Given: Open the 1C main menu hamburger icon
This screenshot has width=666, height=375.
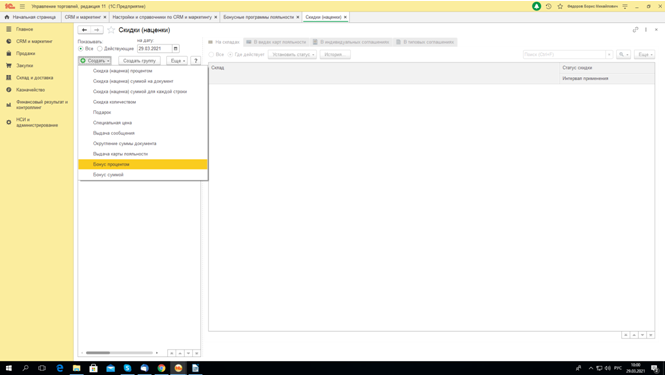Looking at the screenshot, I should pyautogui.click(x=22, y=6).
